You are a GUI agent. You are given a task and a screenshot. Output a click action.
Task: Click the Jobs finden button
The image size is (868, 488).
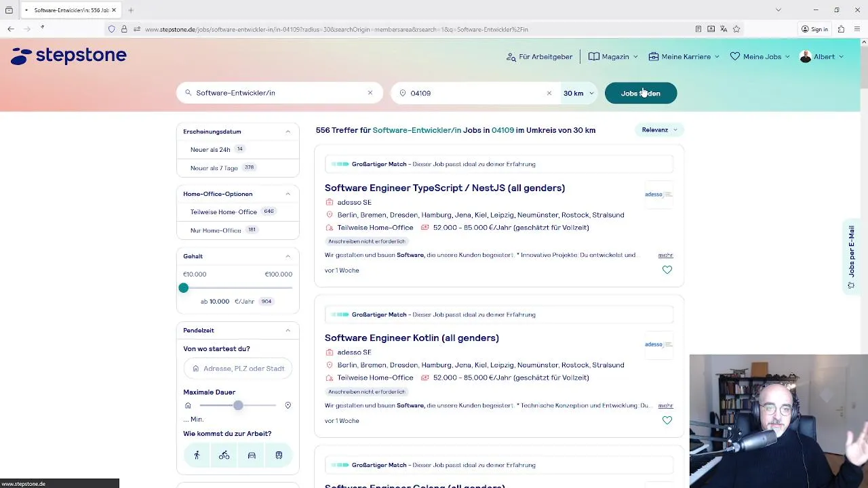(x=641, y=93)
